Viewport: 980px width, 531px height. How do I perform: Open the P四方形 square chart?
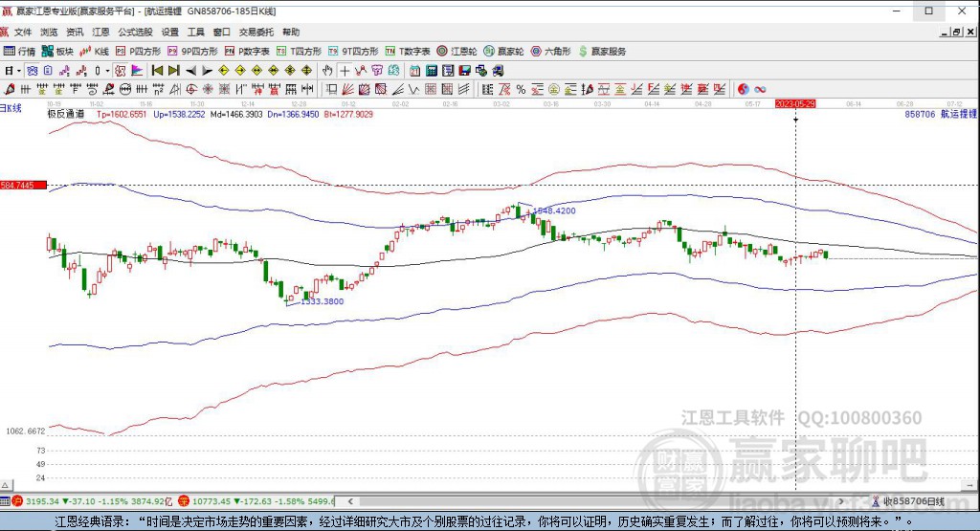pyautogui.click(x=138, y=52)
